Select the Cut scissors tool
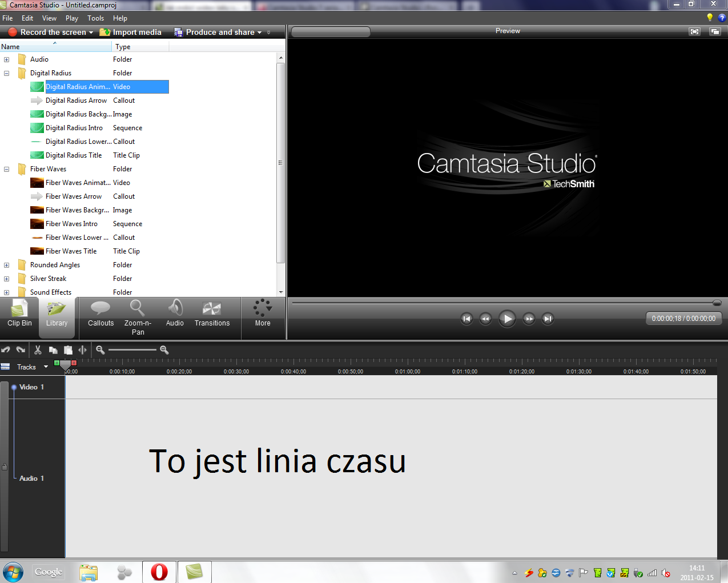728x583 pixels. [38, 350]
